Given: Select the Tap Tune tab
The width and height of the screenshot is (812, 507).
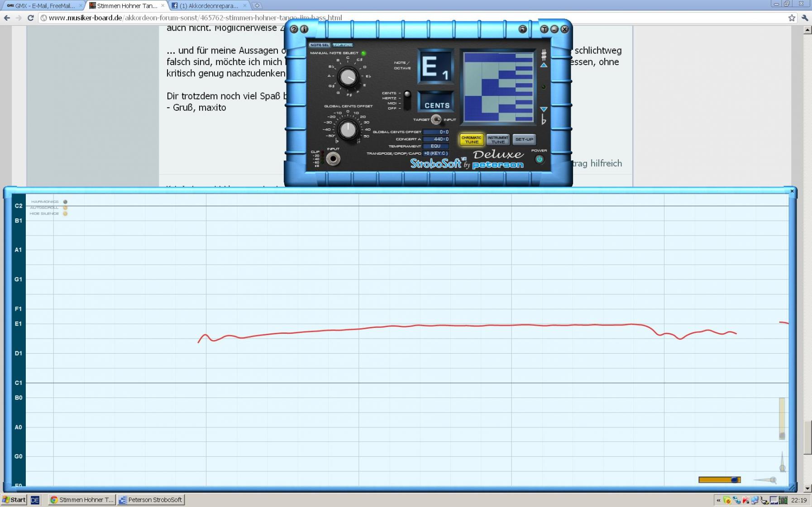Looking at the screenshot, I should tap(343, 45).
